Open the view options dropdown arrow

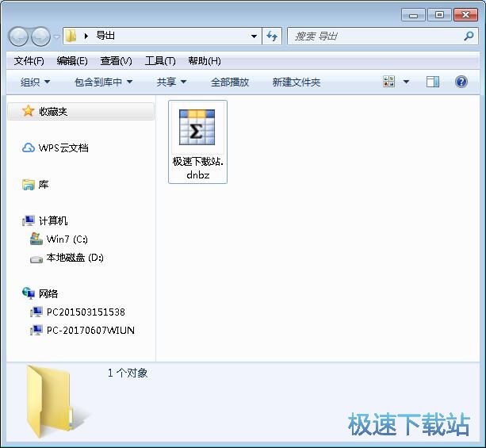pyautogui.click(x=406, y=82)
